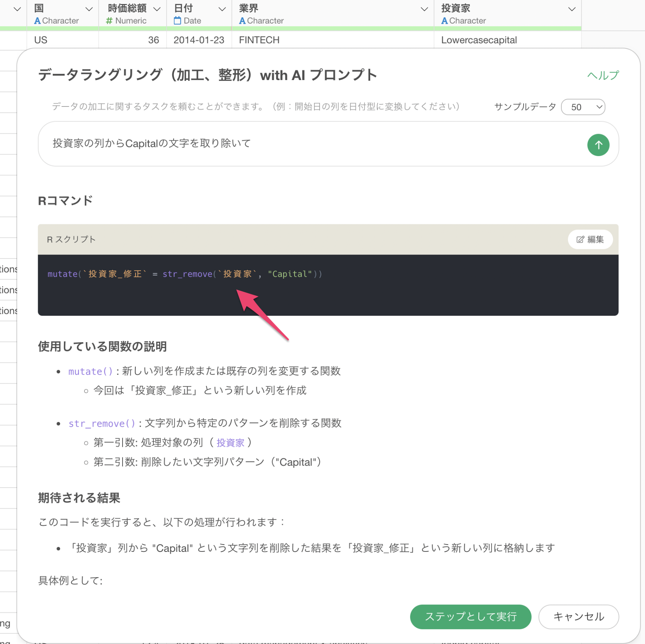The image size is (645, 644).
Task: Open the 投資家 column header menu
Action: [x=572, y=9]
